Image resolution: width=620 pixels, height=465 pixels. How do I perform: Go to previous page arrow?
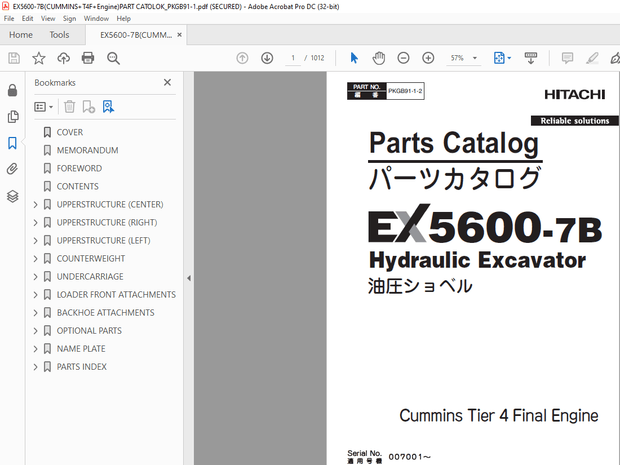(x=242, y=58)
